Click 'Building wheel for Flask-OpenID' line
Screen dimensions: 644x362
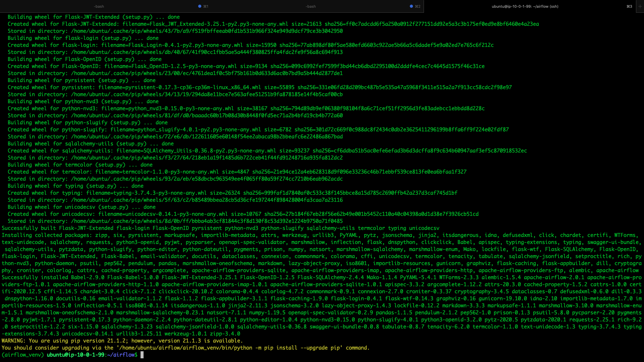pos(85,59)
